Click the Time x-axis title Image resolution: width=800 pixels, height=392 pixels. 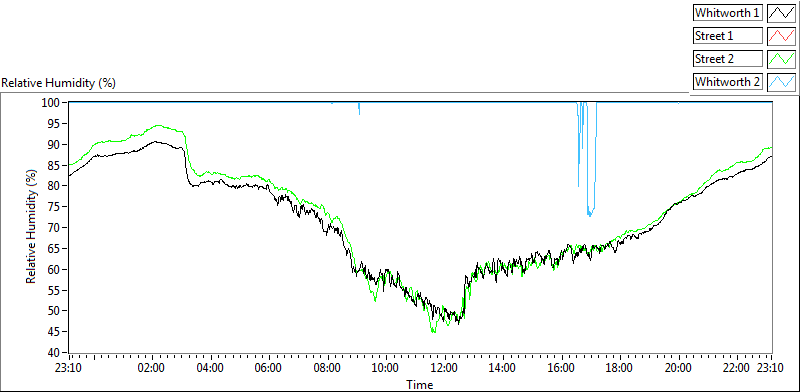click(x=419, y=384)
